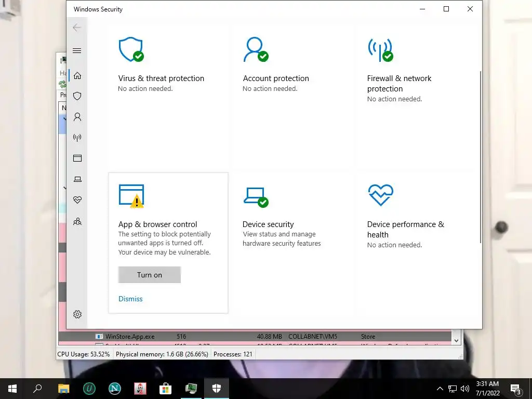Show hidden tray icons chevron
This screenshot has width=532, height=399.
[440, 389]
